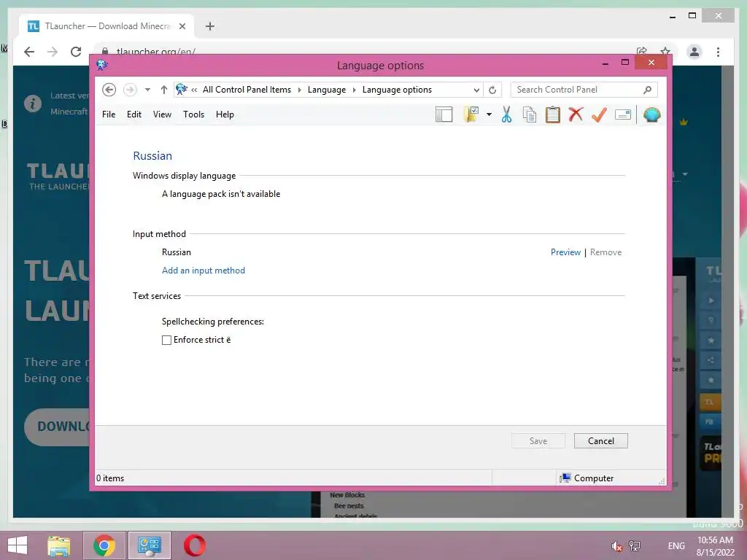Open recent locations dropdown arrow
Viewport: 747px width, 560px height.
pyautogui.click(x=147, y=90)
